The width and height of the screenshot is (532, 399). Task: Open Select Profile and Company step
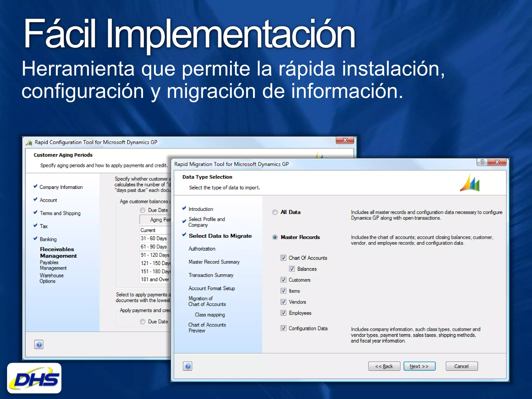pyautogui.click(x=207, y=222)
